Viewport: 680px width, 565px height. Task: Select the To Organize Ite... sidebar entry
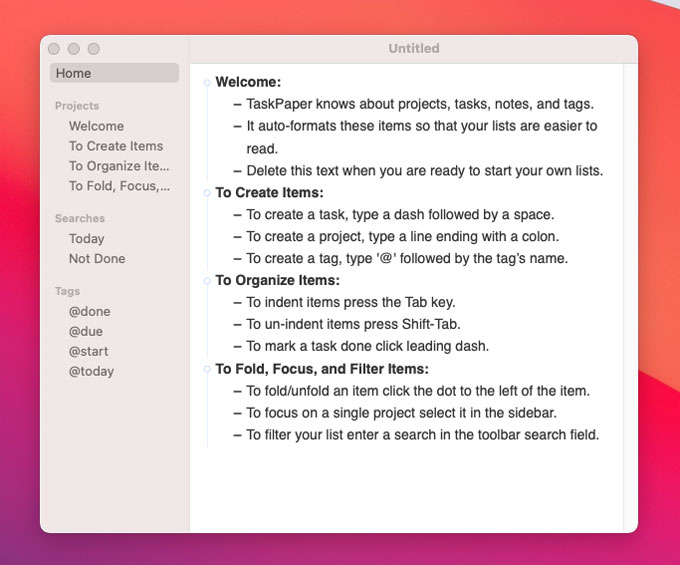click(119, 166)
